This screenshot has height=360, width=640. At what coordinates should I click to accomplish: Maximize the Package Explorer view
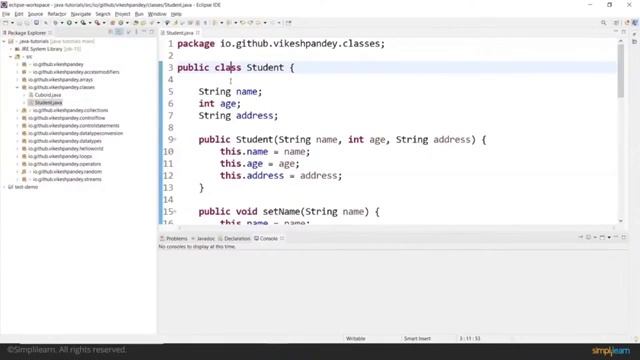click(x=151, y=32)
